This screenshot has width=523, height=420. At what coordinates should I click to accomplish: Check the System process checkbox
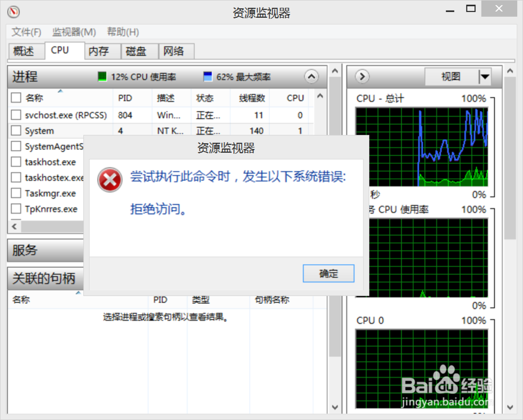tap(16, 130)
